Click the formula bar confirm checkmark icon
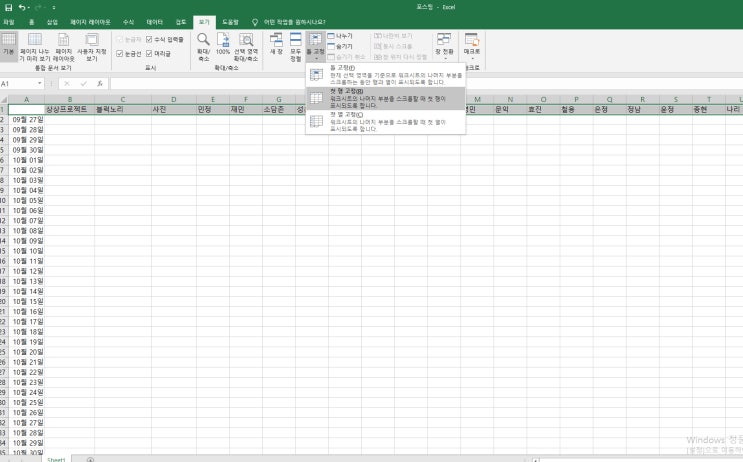Image resolution: width=743 pixels, height=462 pixels. tap(83, 83)
